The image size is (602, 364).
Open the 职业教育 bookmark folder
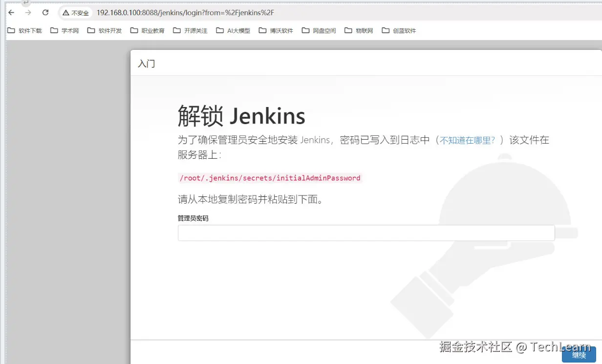coord(148,30)
